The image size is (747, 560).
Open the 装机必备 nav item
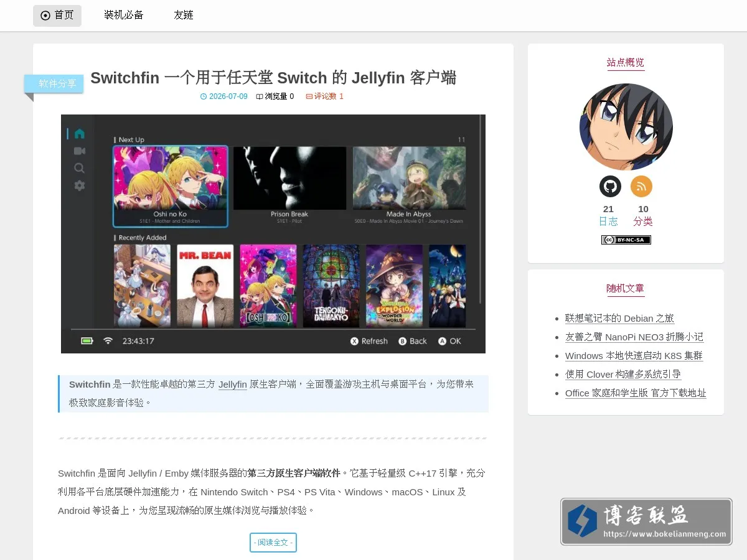tap(124, 16)
